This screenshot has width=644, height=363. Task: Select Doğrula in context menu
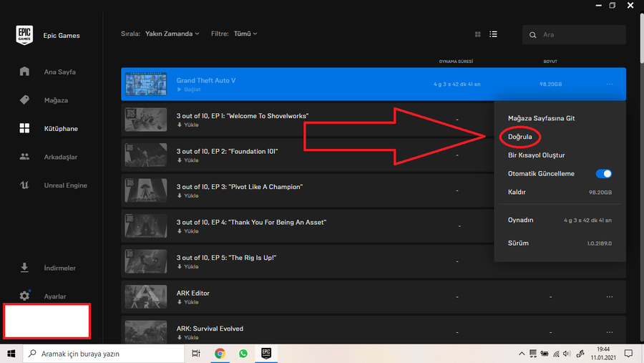pyautogui.click(x=519, y=137)
